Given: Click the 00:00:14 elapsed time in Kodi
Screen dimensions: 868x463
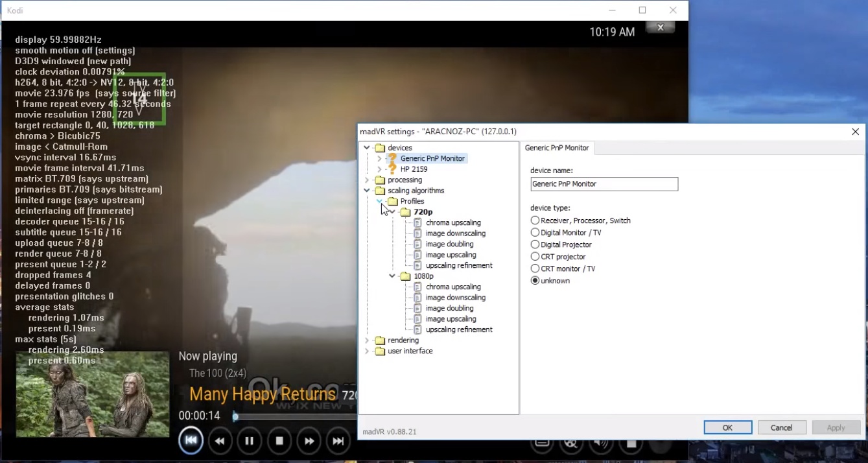Looking at the screenshot, I should tap(200, 416).
